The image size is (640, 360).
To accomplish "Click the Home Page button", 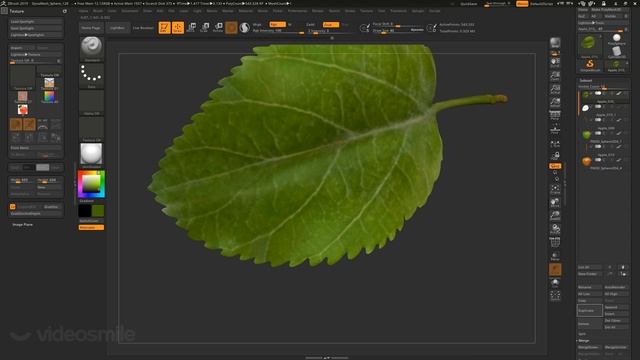I will pyautogui.click(x=91, y=28).
